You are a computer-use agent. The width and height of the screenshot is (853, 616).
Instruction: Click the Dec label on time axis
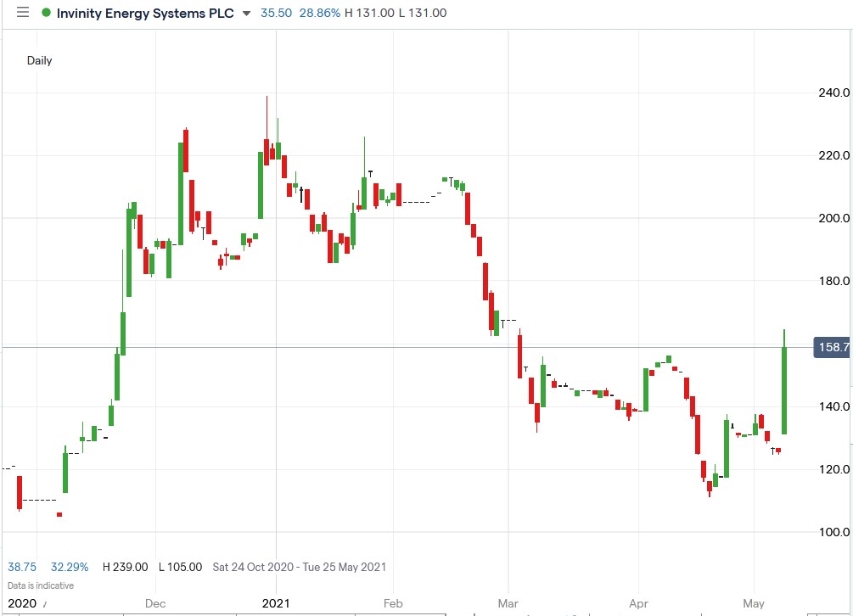pyautogui.click(x=155, y=603)
